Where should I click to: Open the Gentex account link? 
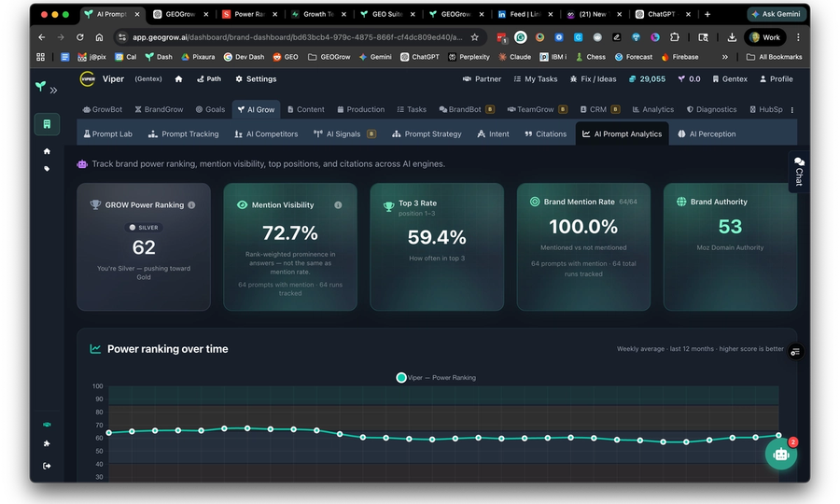pos(730,78)
